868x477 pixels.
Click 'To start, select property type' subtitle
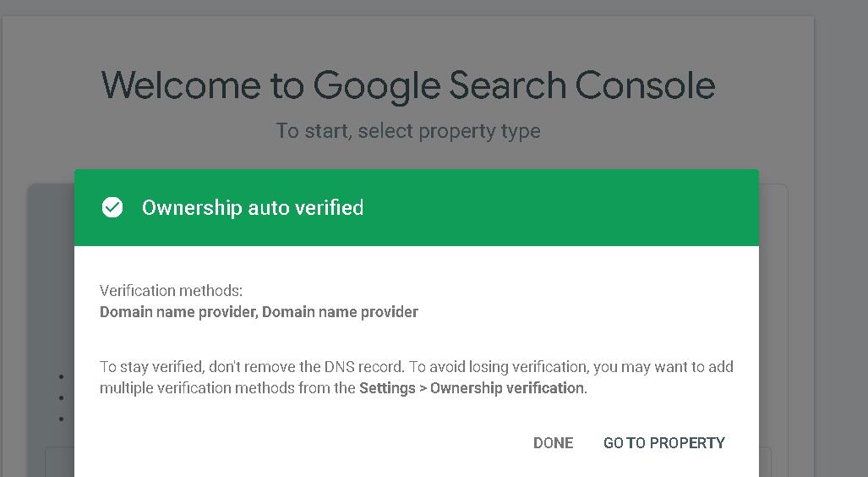point(407,131)
